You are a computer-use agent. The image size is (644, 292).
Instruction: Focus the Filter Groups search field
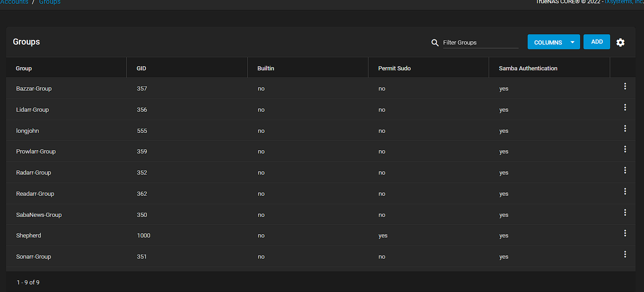point(480,43)
